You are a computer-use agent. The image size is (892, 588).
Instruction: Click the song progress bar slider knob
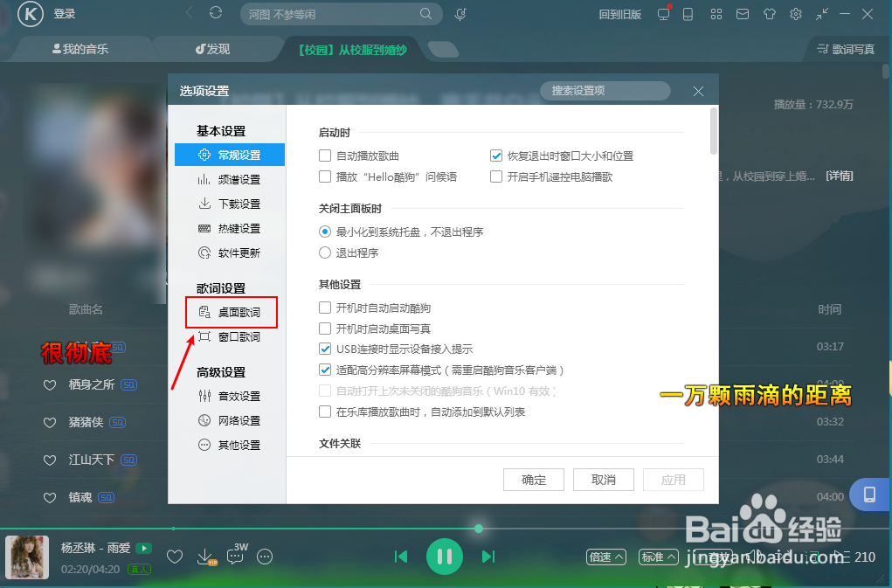pyautogui.click(x=479, y=529)
